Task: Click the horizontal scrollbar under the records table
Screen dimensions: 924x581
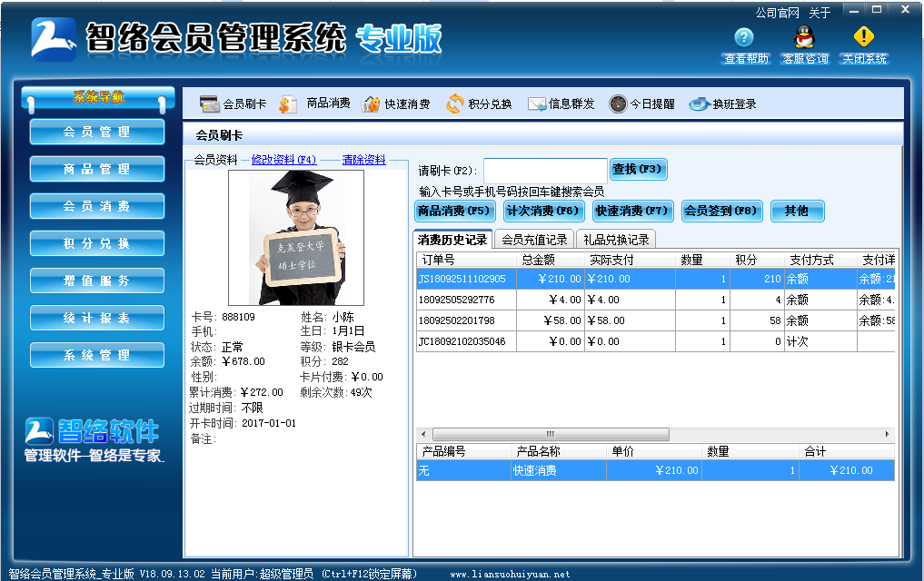Action: click(x=551, y=434)
